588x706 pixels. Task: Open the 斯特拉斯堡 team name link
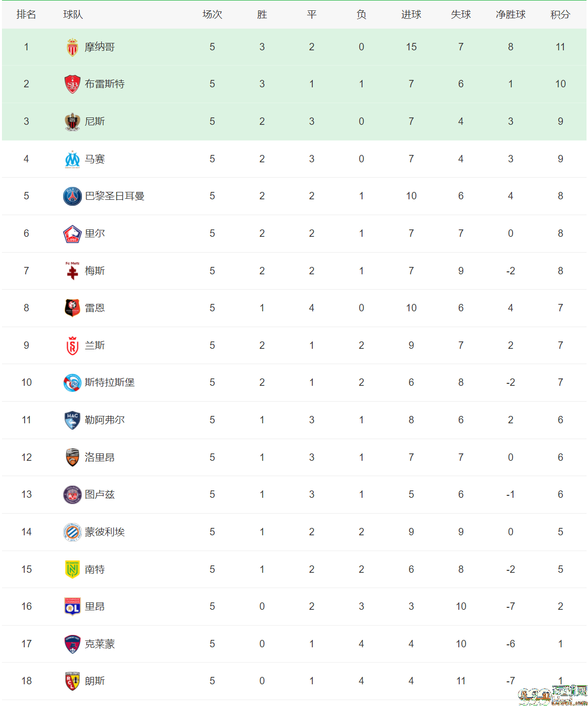(110, 383)
